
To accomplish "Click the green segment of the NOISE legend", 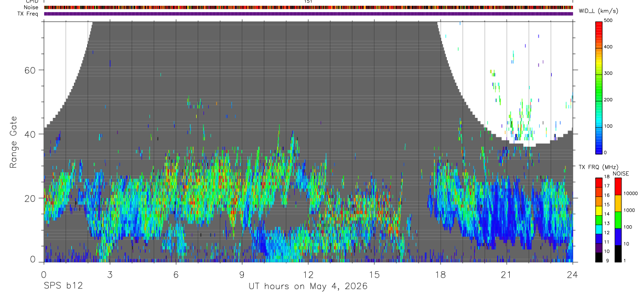I will pyautogui.click(x=618, y=220).
